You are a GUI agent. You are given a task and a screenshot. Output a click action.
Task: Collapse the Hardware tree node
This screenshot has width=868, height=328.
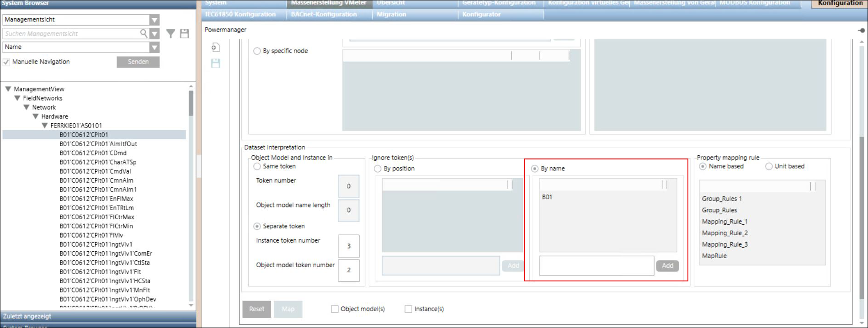point(36,116)
